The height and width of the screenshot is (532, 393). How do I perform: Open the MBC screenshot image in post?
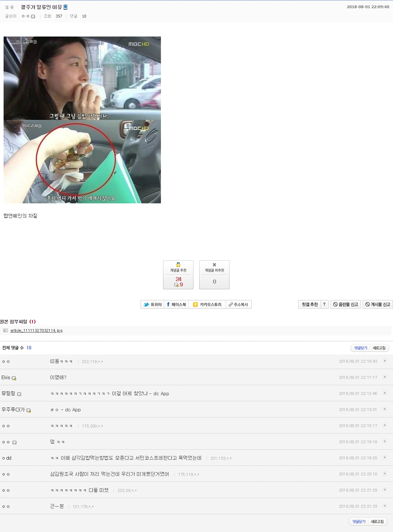click(x=82, y=120)
